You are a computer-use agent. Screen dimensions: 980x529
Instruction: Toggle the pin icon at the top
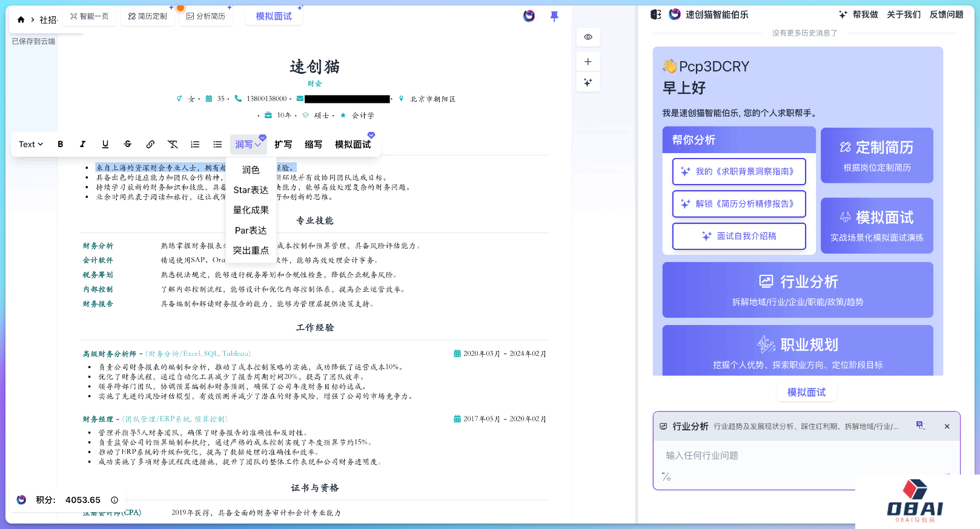coord(554,16)
